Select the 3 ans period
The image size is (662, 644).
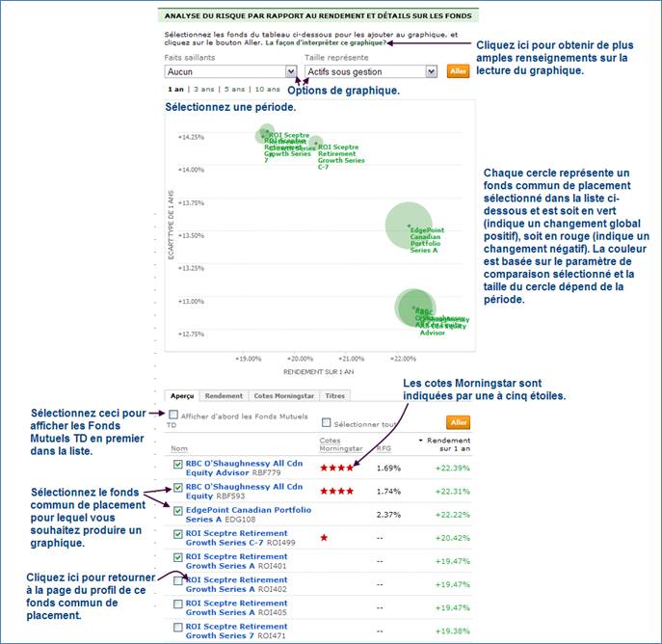(x=203, y=89)
